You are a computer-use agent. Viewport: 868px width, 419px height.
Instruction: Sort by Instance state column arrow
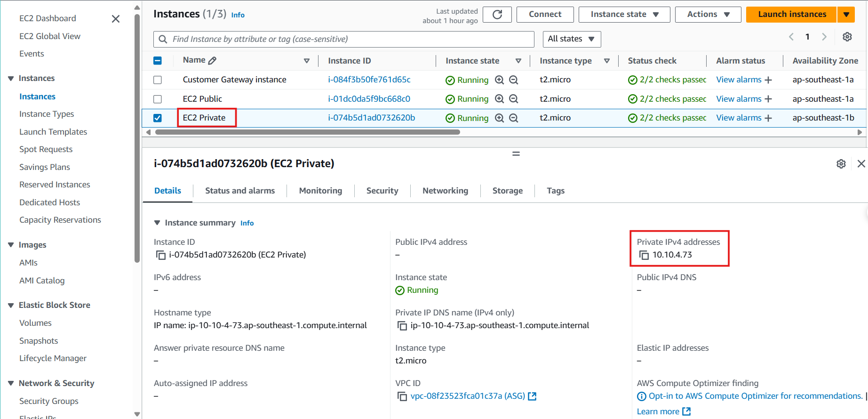pyautogui.click(x=518, y=61)
